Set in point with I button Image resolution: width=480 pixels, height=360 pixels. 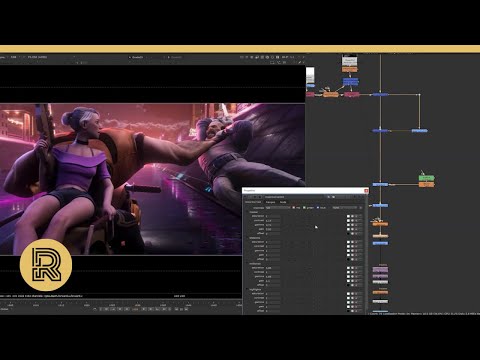tap(101, 309)
